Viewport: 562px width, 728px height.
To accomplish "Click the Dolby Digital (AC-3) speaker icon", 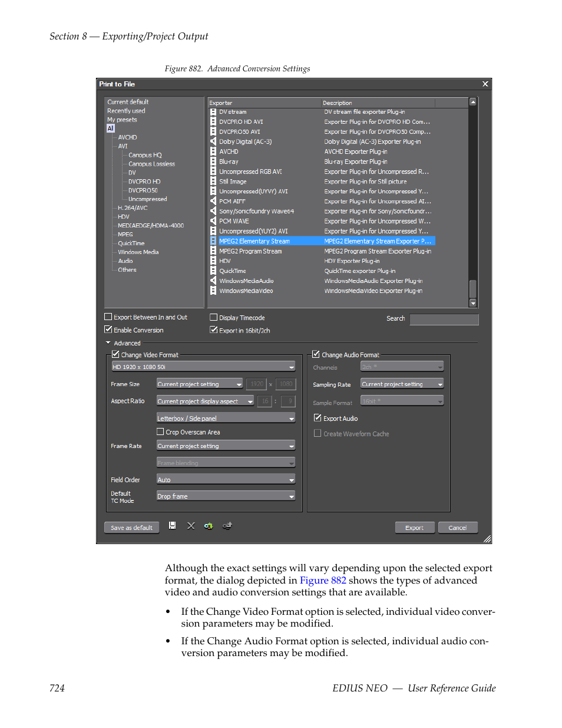I will [x=213, y=141].
